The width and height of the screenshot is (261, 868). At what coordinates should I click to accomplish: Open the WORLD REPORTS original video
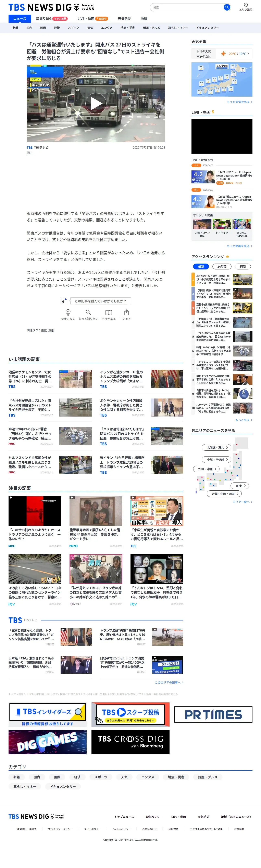click(241, 228)
